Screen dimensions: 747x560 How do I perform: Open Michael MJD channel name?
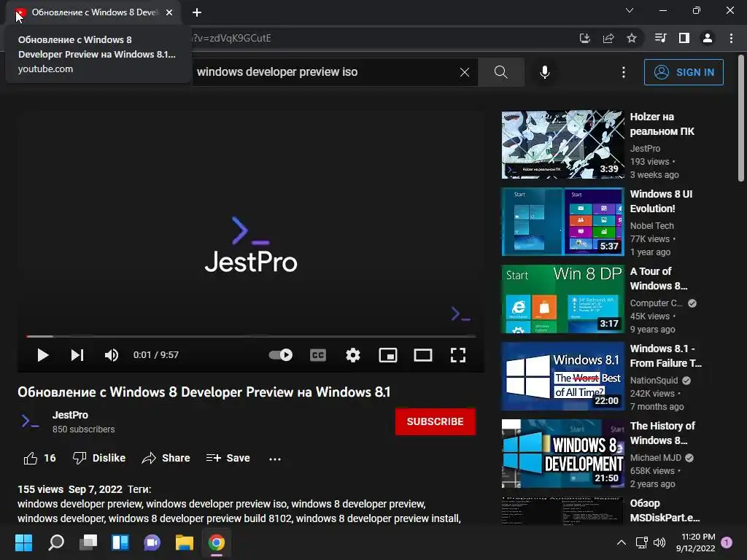pos(656,458)
